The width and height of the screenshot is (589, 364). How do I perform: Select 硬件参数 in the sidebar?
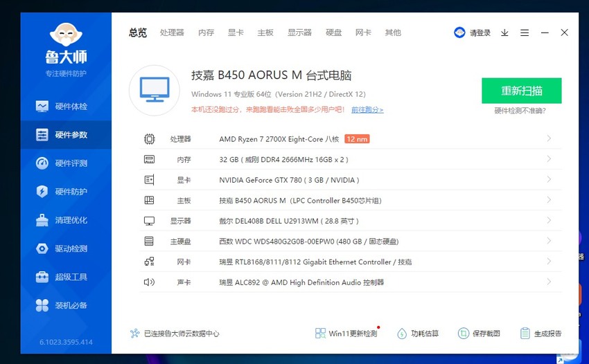[66, 135]
